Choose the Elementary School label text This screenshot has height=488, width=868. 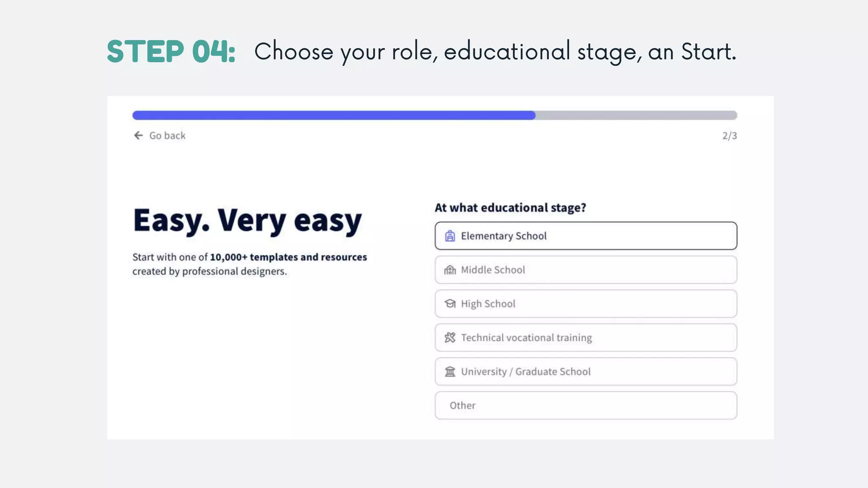point(504,236)
